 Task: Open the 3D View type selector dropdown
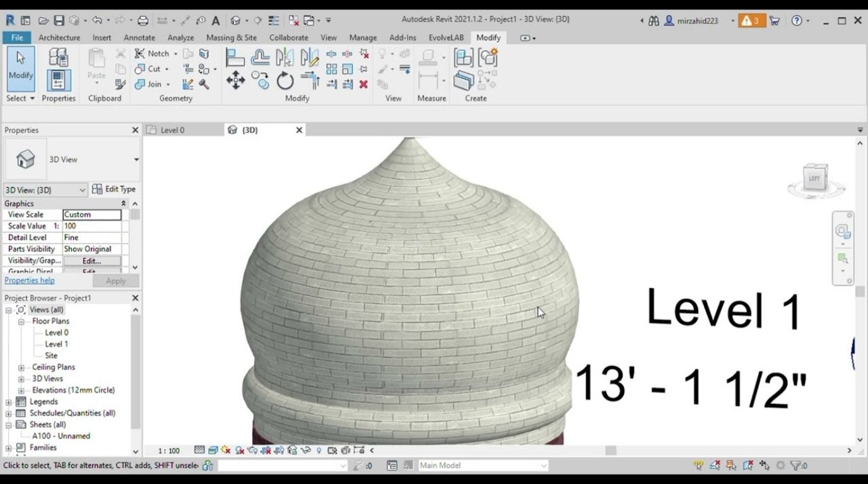[136, 159]
